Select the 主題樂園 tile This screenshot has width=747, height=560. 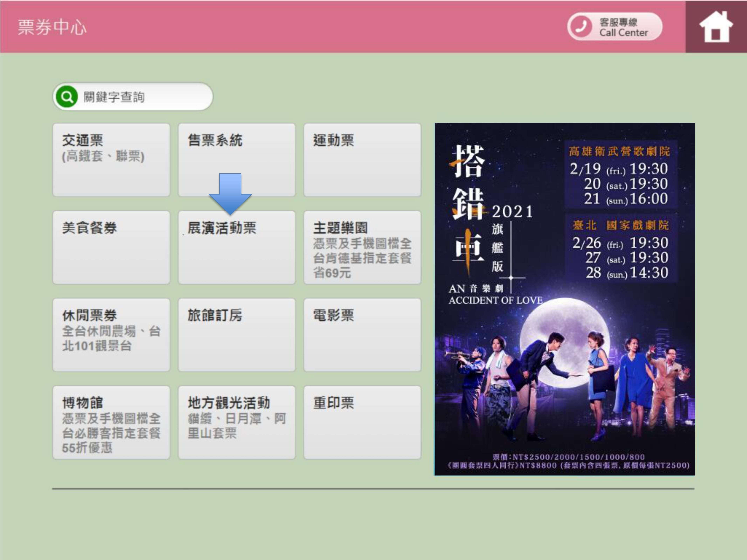[x=362, y=247]
